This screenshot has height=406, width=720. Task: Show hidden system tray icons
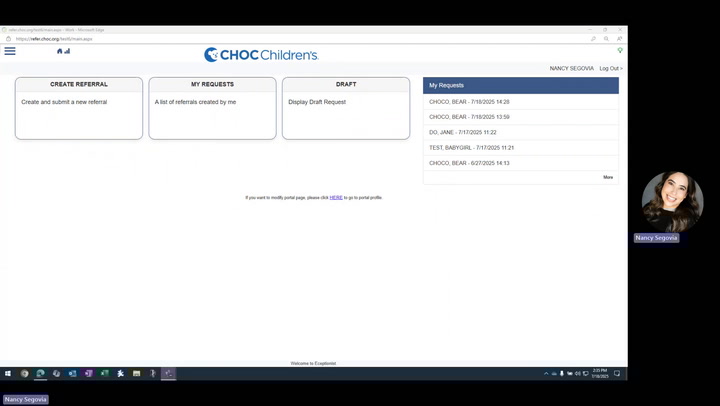(x=546, y=373)
